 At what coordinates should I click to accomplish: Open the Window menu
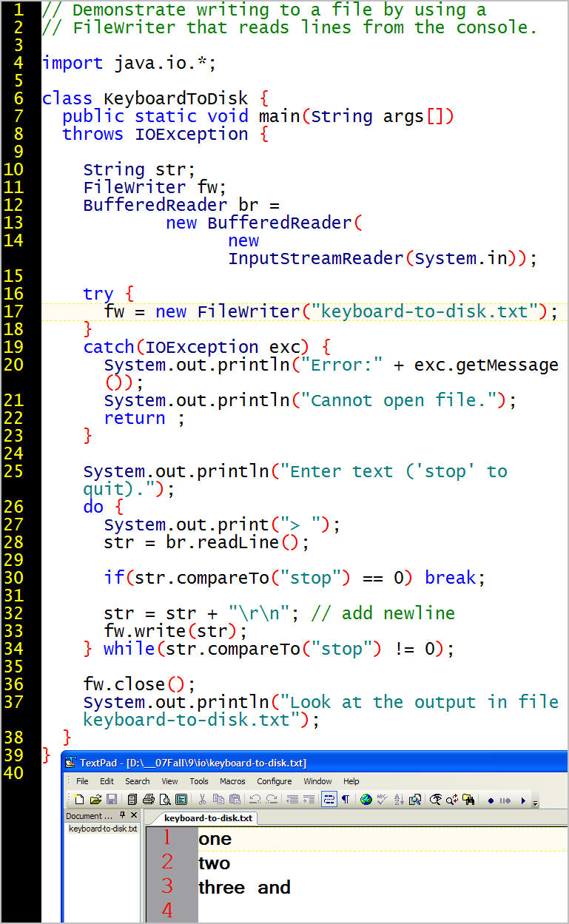[x=317, y=781]
